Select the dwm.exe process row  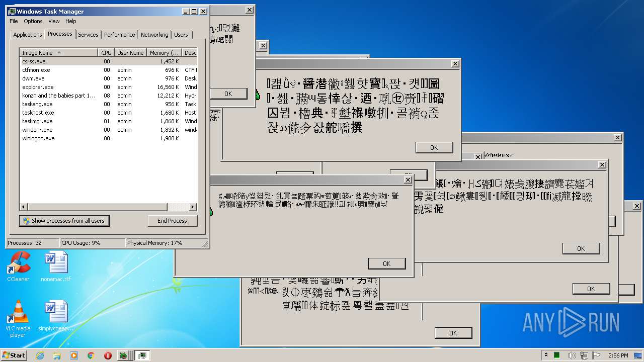pyautogui.click(x=108, y=78)
